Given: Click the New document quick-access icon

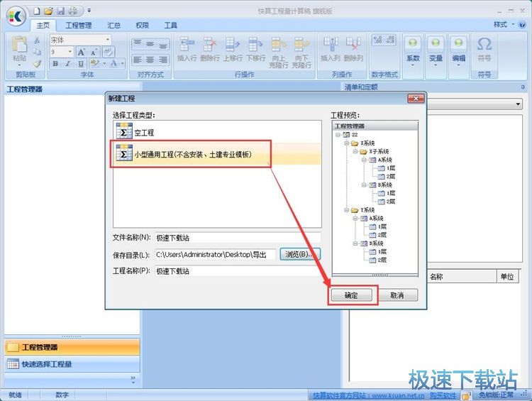Looking at the screenshot, I should 37,11.
